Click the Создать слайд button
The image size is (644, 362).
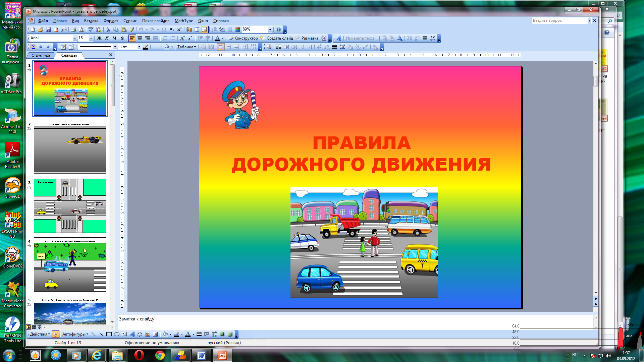(277, 38)
